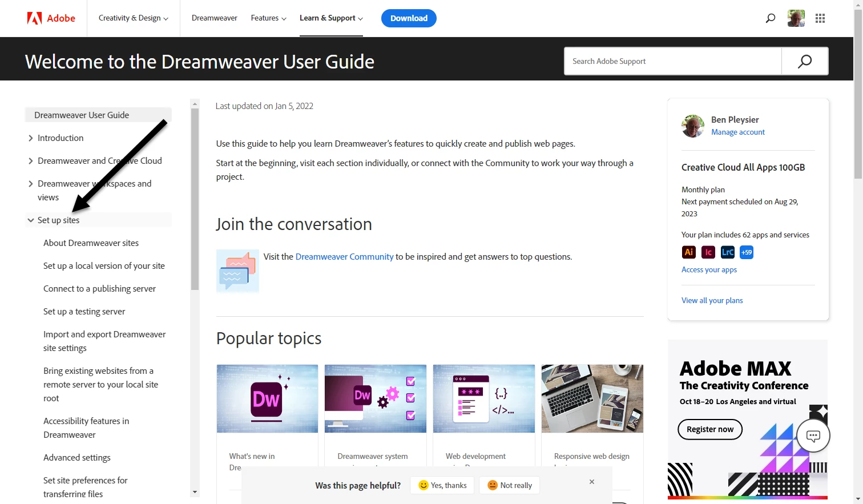Click the Dreamweaver nav item
The image size is (863, 504).
[214, 18]
